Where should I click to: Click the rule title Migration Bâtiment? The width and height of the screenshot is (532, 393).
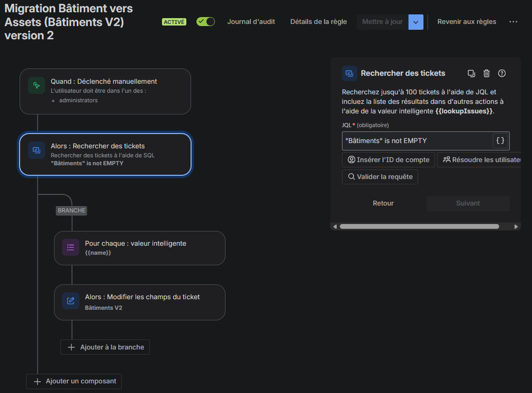69,22
